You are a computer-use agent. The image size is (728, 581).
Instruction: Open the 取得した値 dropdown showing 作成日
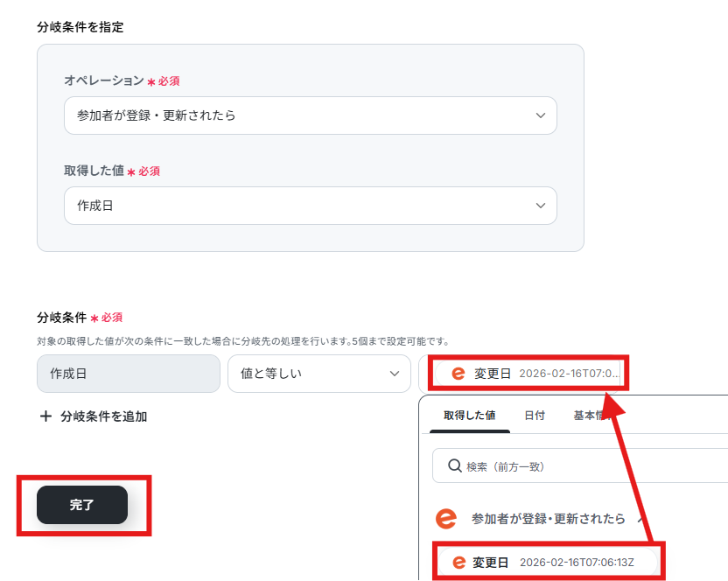point(310,206)
